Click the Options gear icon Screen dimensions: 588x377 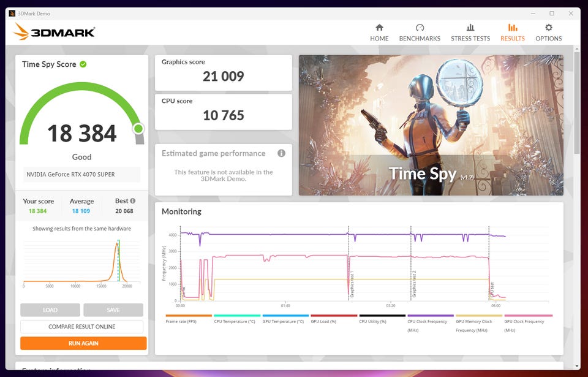click(549, 28)
